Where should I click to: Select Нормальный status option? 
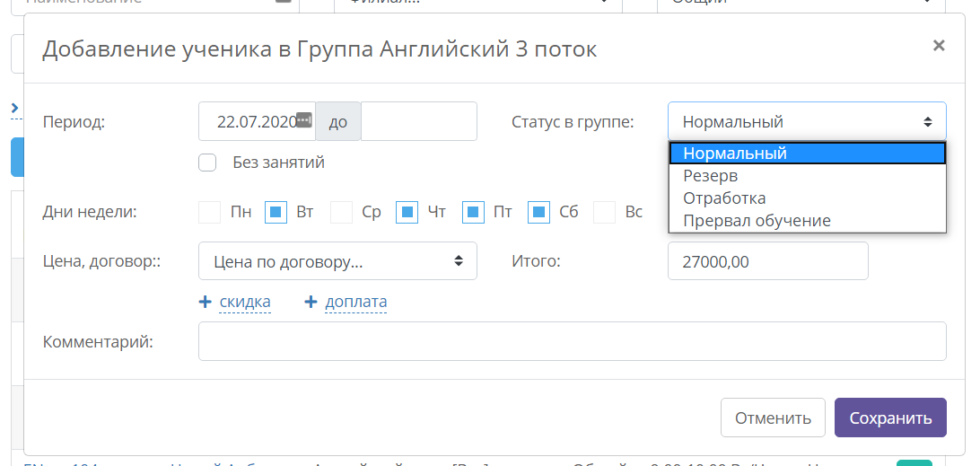[807, 154]
